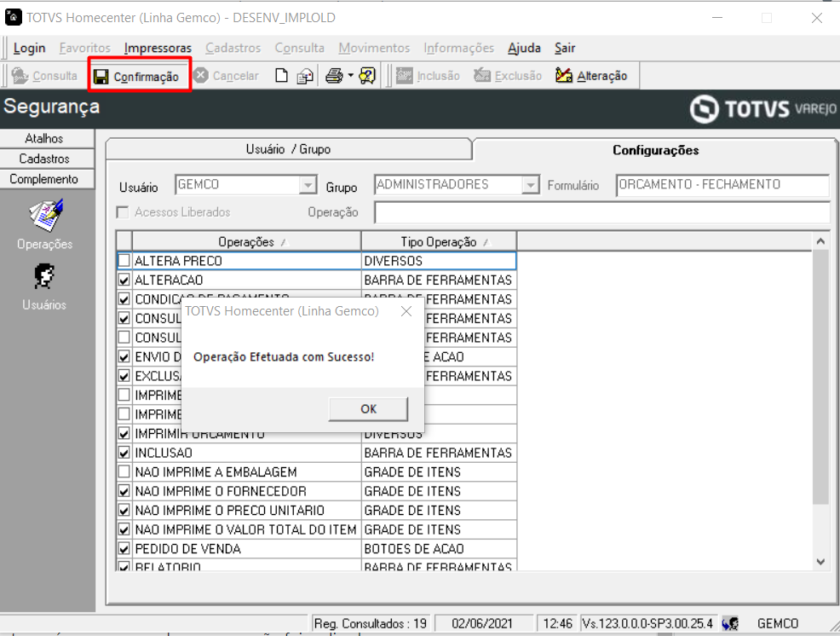Select the INCLUSAO operation row text
Screen dimensions: 840x636
tap(164, 453)
